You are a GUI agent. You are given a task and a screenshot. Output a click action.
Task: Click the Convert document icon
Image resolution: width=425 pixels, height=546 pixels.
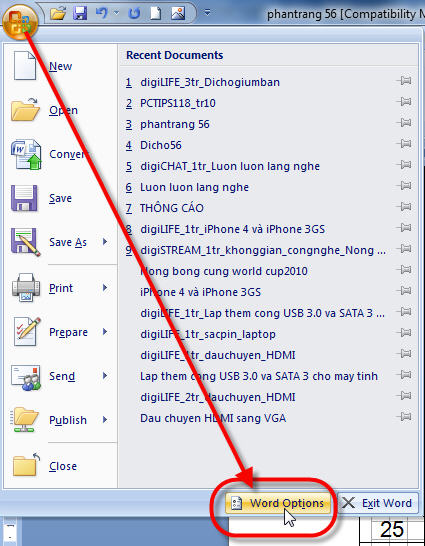coord(26,154)
